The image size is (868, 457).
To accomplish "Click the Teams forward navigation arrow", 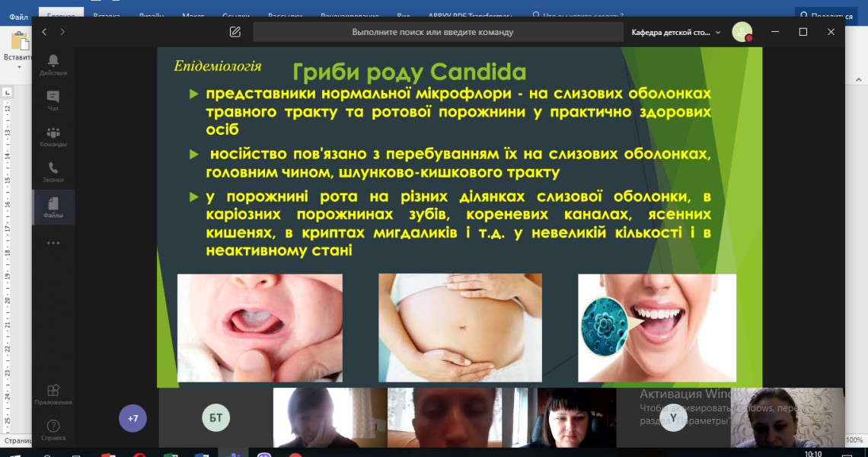I will click(x=62, y=32).
